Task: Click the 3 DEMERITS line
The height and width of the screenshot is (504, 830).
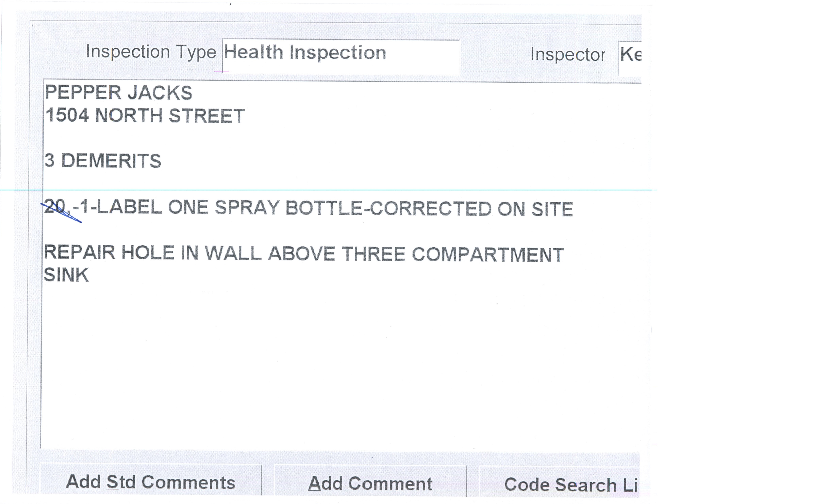Action: point(103,161)
